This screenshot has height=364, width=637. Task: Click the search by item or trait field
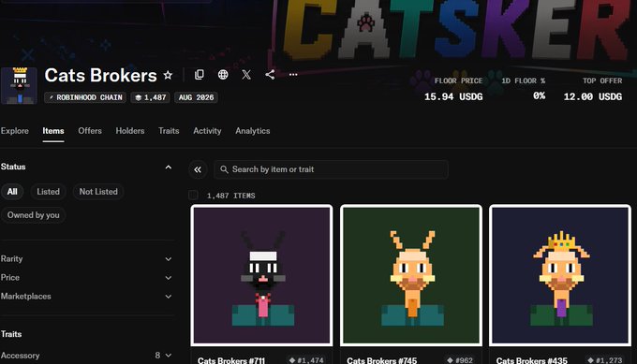pos(331,169)
